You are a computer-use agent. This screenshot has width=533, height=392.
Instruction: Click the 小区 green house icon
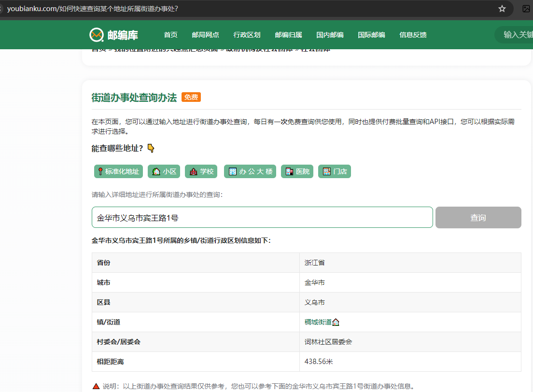click(157, 171)
